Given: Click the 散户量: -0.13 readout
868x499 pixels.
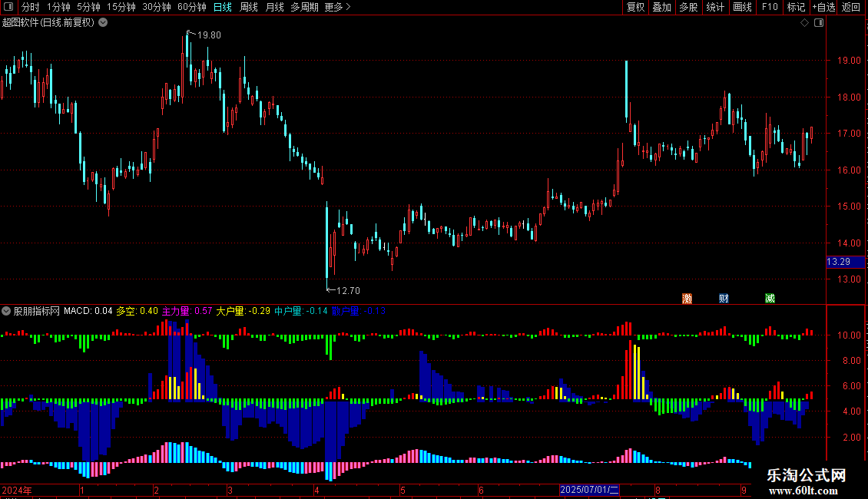Looking at the screenshot, I should 358,311.
